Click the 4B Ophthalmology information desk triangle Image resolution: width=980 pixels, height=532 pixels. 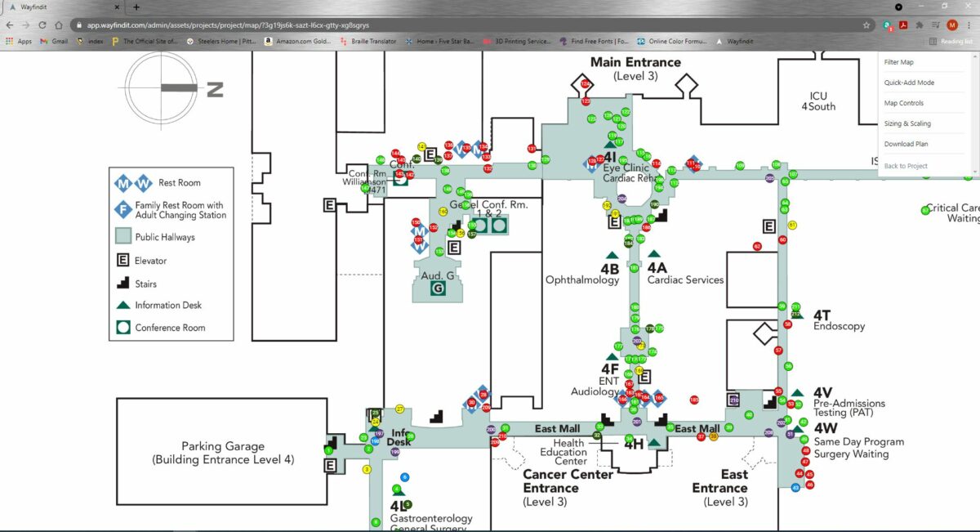pos(611,256)
